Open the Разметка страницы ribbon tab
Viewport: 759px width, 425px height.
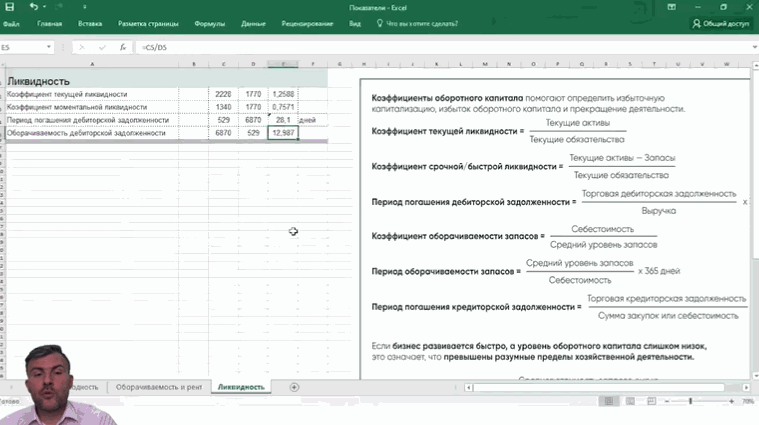[x=149, y=23]
